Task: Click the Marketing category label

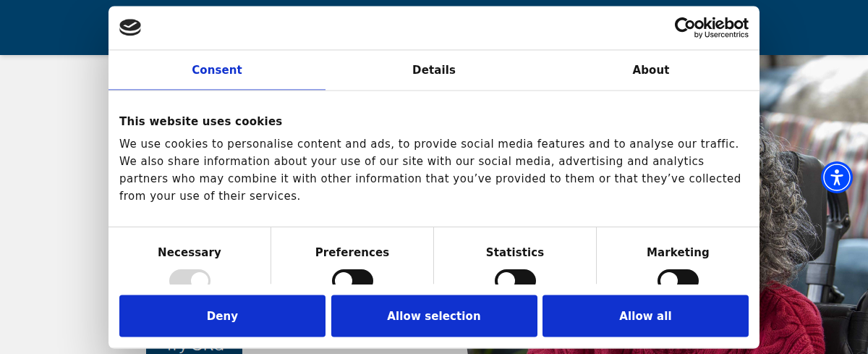Action: point(678,253)
